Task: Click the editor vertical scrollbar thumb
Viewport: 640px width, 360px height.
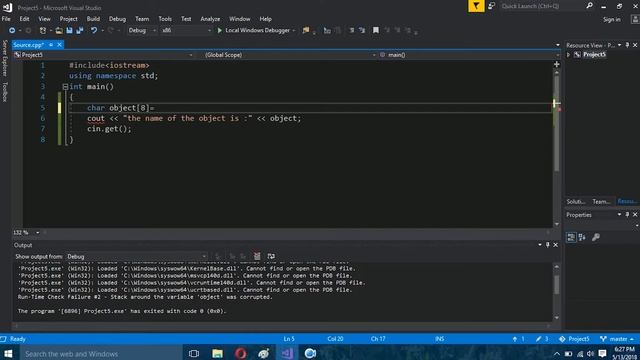Action: 556,124
